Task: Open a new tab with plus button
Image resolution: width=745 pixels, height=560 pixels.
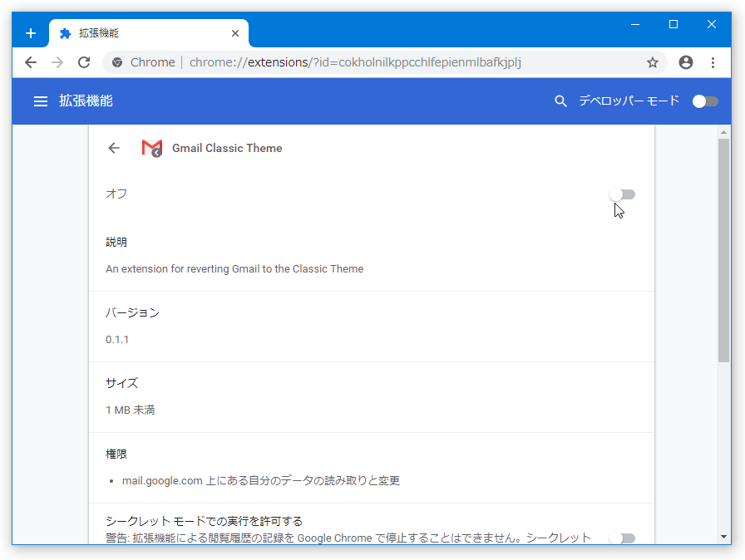Action: 31,33
